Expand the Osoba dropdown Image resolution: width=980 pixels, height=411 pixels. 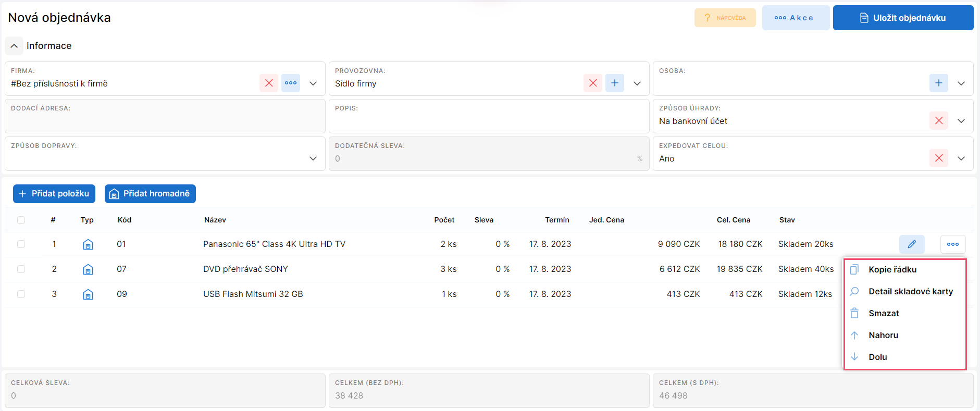pos(961,83)
